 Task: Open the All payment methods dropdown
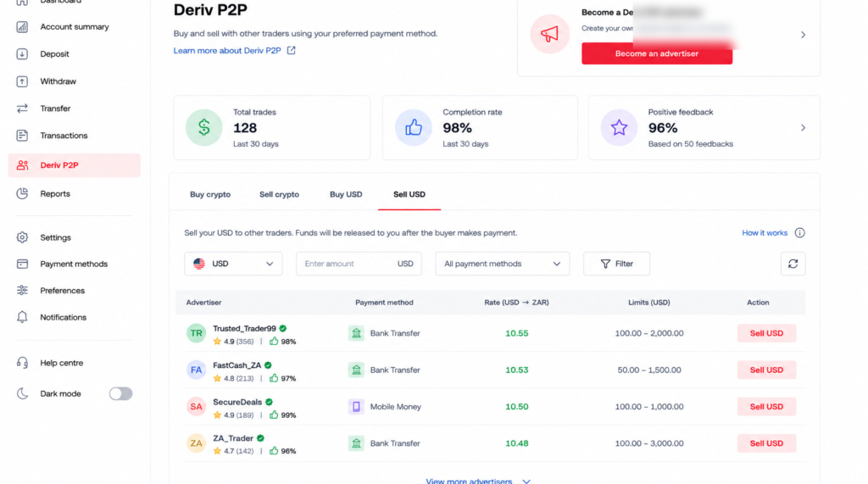click(x=503, y=264)
